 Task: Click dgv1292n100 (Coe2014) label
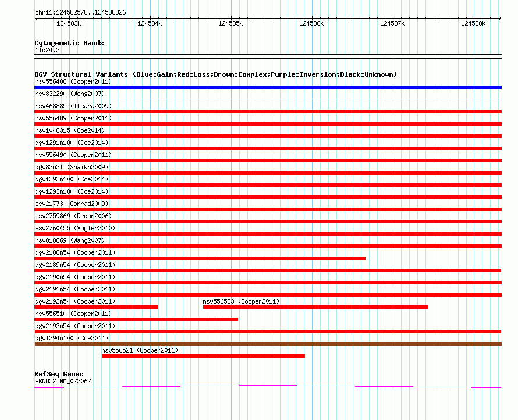click(x=72, y=179)
